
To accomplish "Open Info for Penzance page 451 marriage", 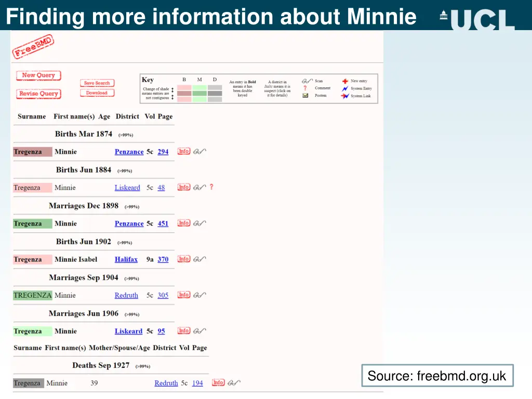I will [184, 223].
